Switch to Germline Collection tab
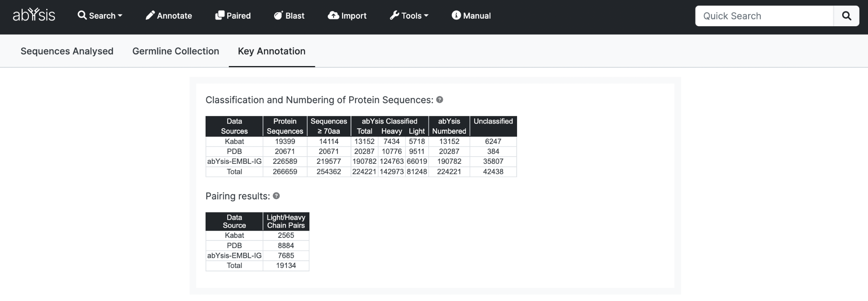 click(175, 51)
